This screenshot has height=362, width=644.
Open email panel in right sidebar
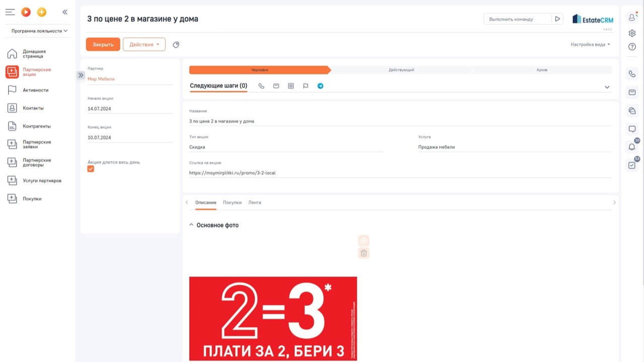(632, 93)
